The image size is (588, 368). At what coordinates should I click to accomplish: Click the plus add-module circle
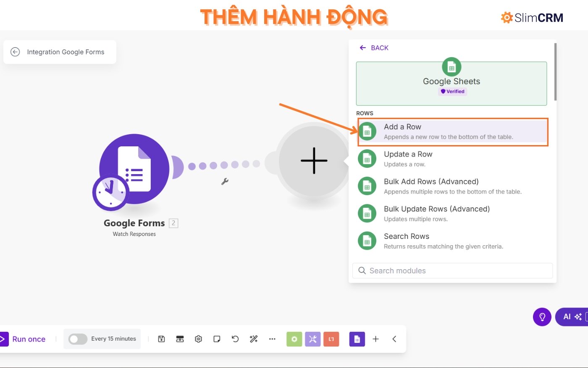tap(314, 161)
